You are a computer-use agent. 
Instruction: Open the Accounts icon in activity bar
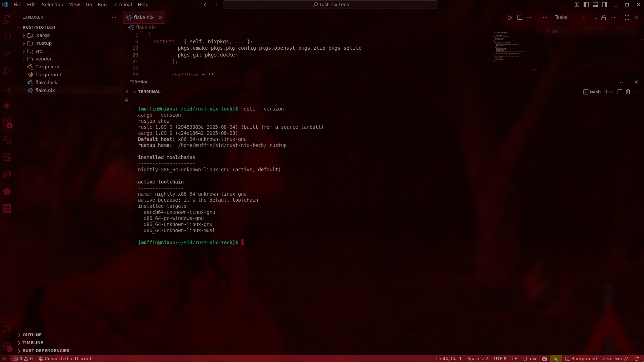[7, 329]
